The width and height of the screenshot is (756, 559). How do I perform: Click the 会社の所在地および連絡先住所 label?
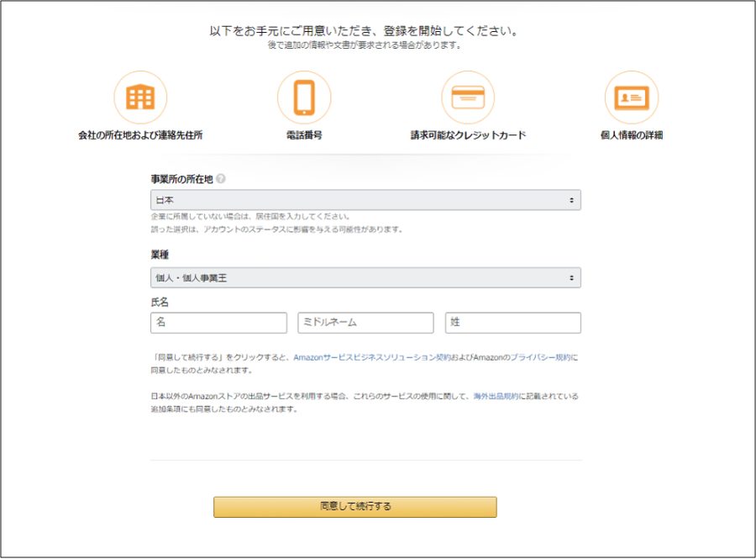(x=140, y=135)
